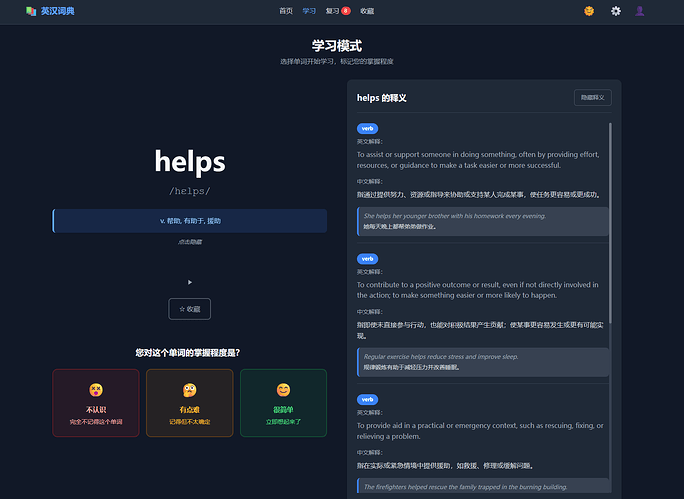
Task: Click example 'The firefighters helped rescue'
Action: (x=483, y=487)
